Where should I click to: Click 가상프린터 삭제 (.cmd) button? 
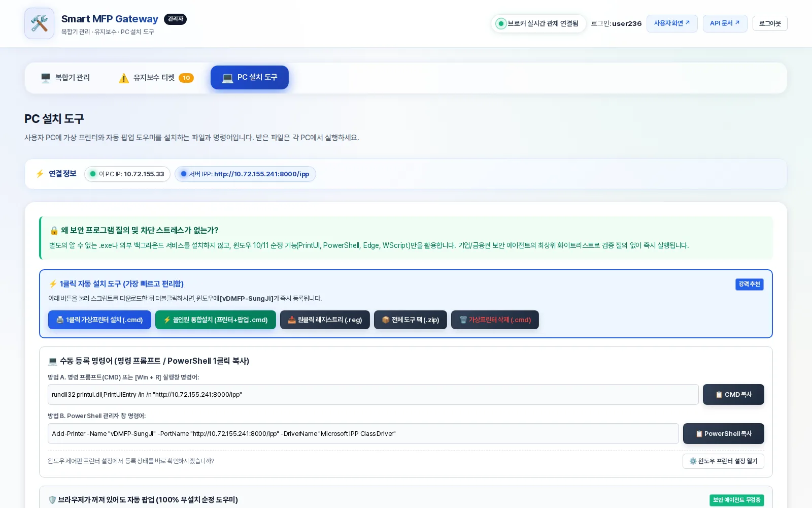[495, 320]
